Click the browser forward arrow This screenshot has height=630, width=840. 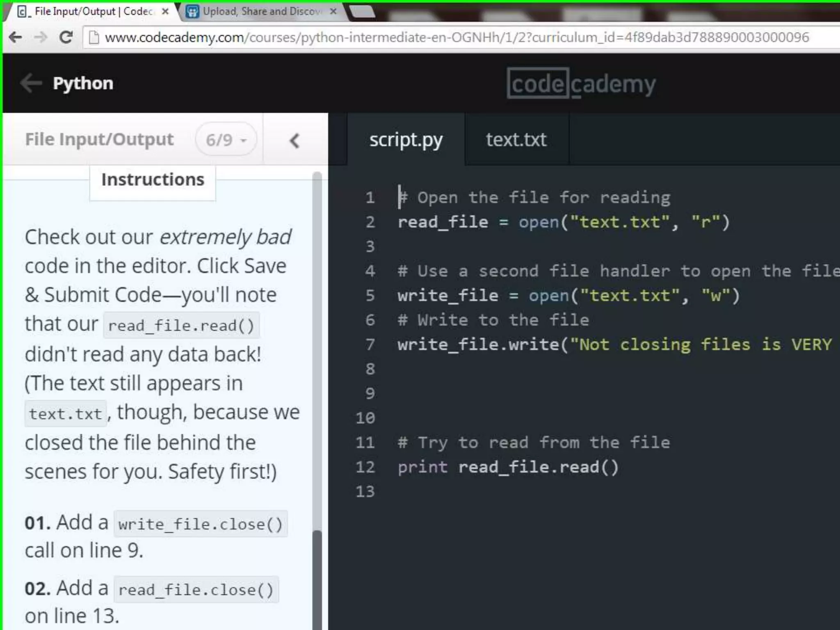pos(41,37)
